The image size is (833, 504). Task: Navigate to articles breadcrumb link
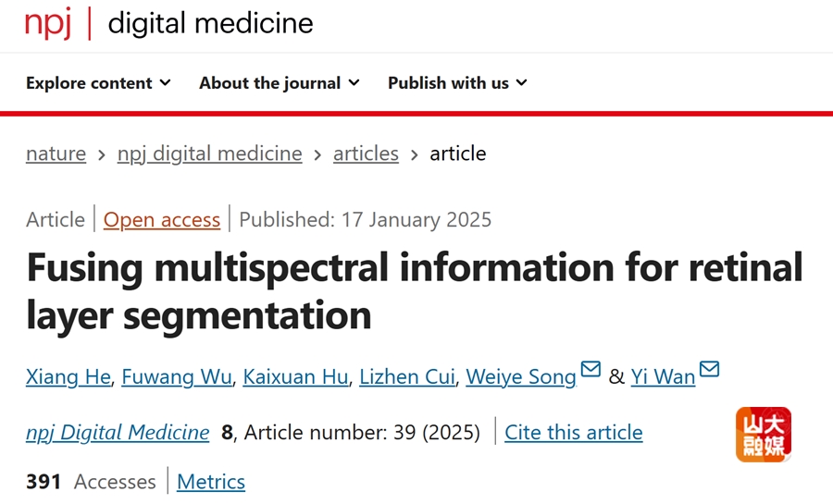366,154
